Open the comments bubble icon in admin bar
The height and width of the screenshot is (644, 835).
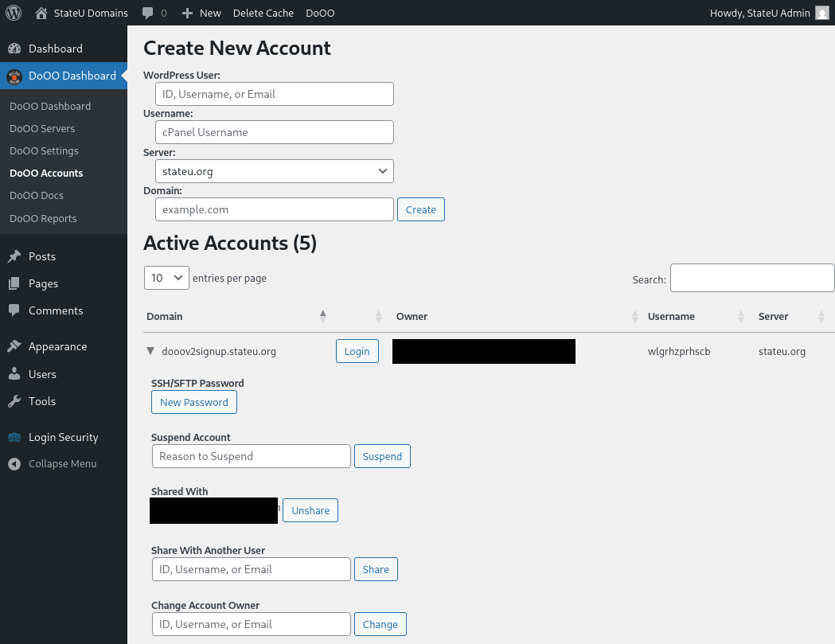point(147,14)
